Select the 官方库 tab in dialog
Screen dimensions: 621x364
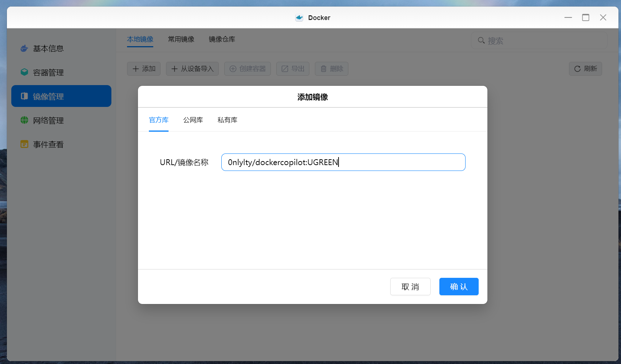click(159, 120)
